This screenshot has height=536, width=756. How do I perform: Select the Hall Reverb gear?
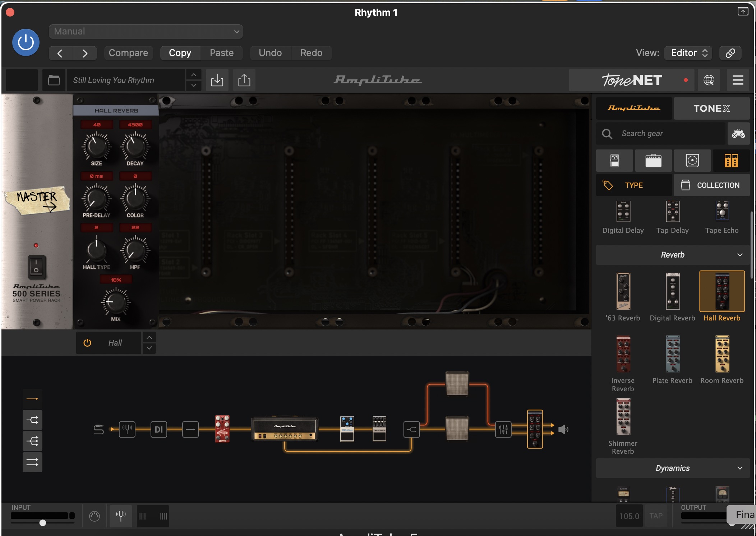click(x=722, y=297)
